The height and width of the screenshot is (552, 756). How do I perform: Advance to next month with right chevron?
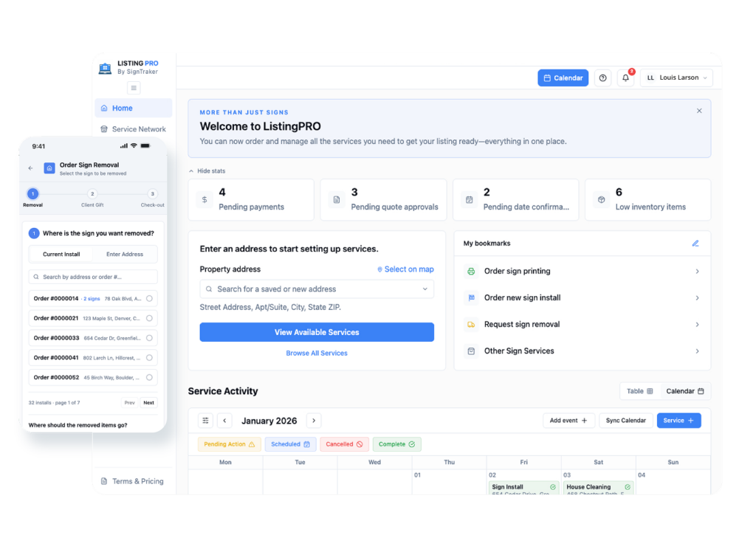(314, 421)
